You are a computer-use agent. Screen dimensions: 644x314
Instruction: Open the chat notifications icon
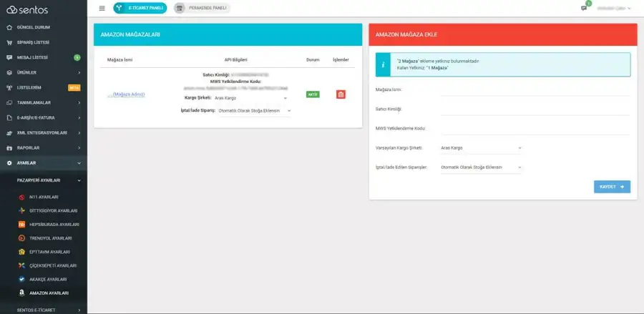(x=584, y=8)
